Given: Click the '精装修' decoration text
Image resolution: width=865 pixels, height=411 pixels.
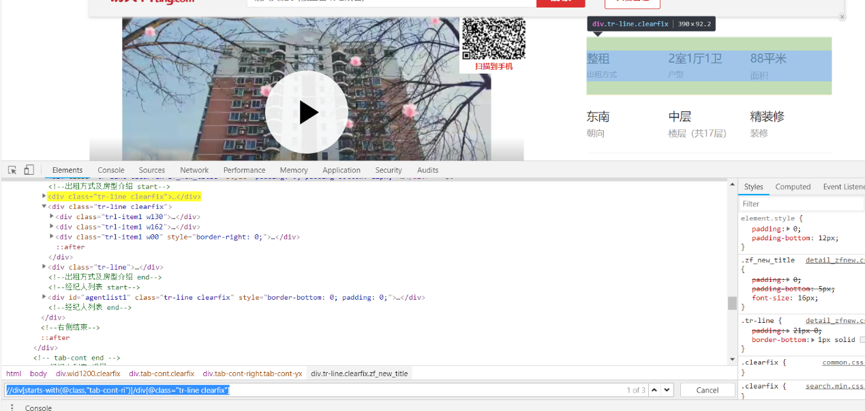Looking at the screenshot, I should pyautogui.click(x=767, y=116).
